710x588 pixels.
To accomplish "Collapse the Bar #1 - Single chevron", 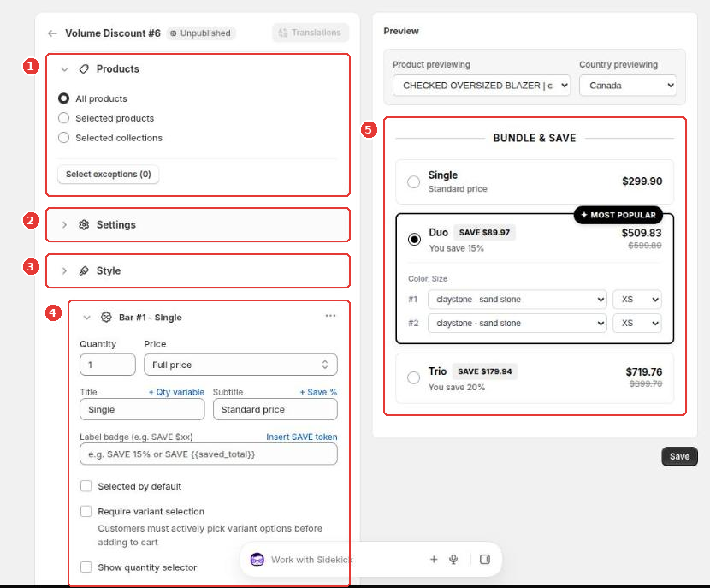I will coord(86,318).
